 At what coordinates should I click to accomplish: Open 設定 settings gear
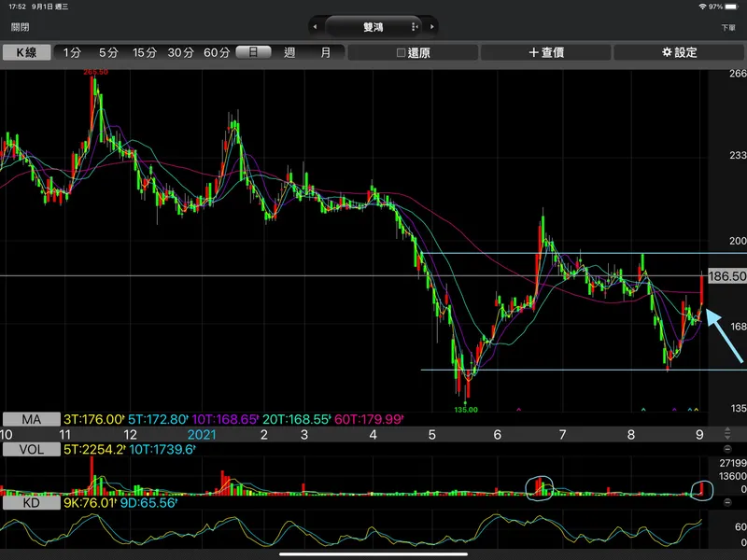click(x=680, y=53)
